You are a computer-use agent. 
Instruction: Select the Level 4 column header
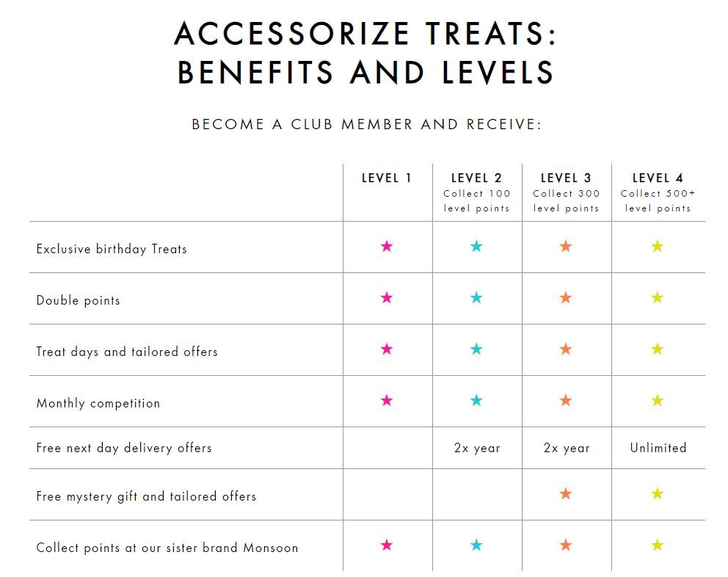pos(658,178)
